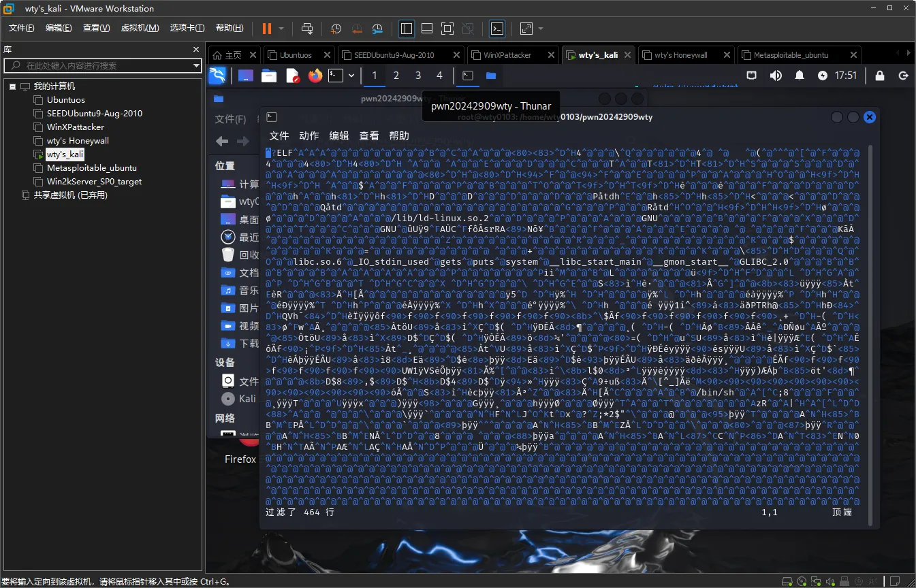This screenshot has height=588, width=916.
Task: Select WinXPattacker in the library tree
Action: click(76, 127)
